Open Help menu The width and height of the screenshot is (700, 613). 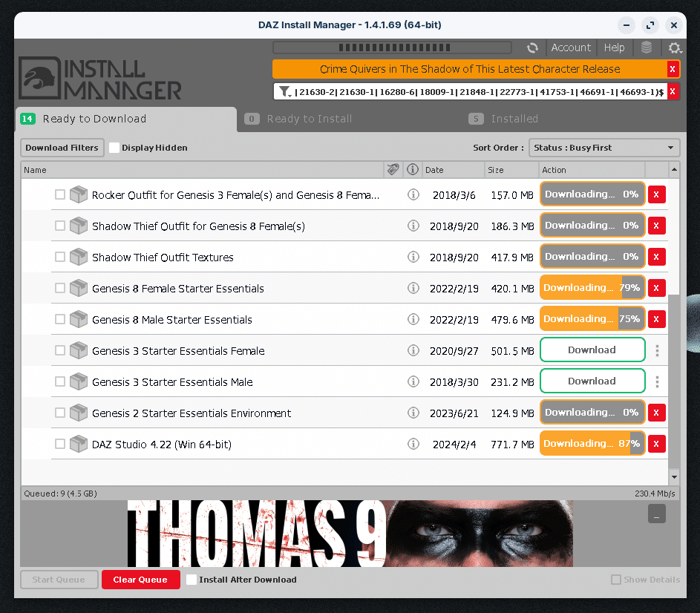tap(614, 47)
